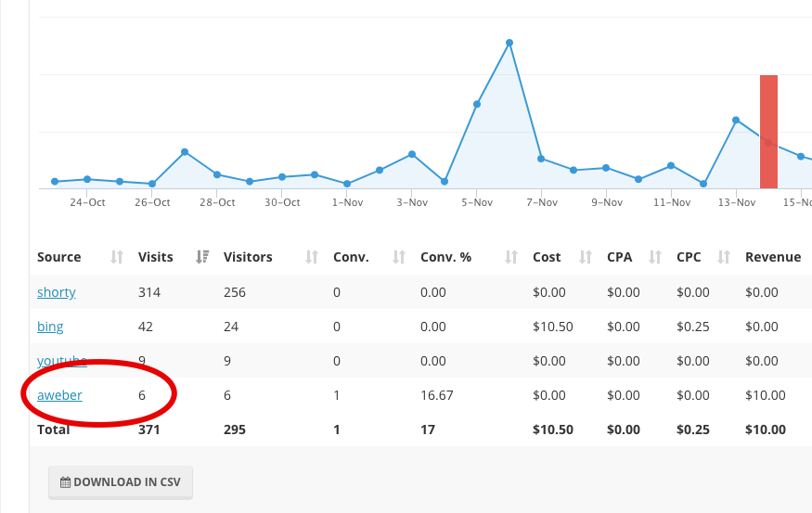Sort table by Source column arrows
This screenshot has width=812, height=513.
point(117,257)
